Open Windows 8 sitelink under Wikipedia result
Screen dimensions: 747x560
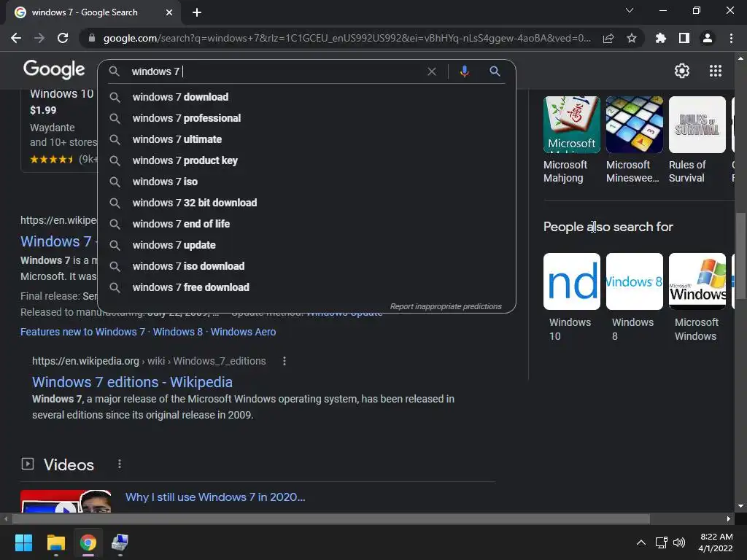(x=178, y=332)
